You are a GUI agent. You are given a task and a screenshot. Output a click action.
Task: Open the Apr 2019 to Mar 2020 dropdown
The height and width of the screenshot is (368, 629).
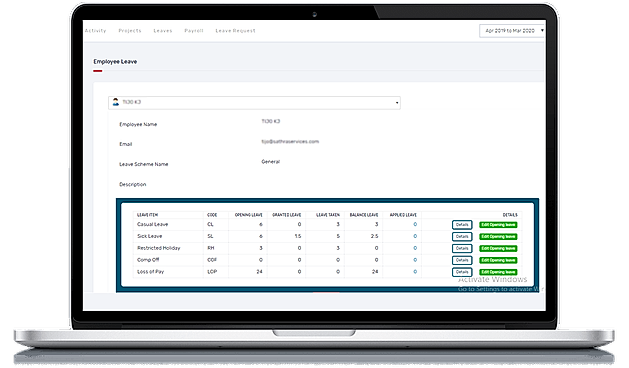click(x=512, y=30)
